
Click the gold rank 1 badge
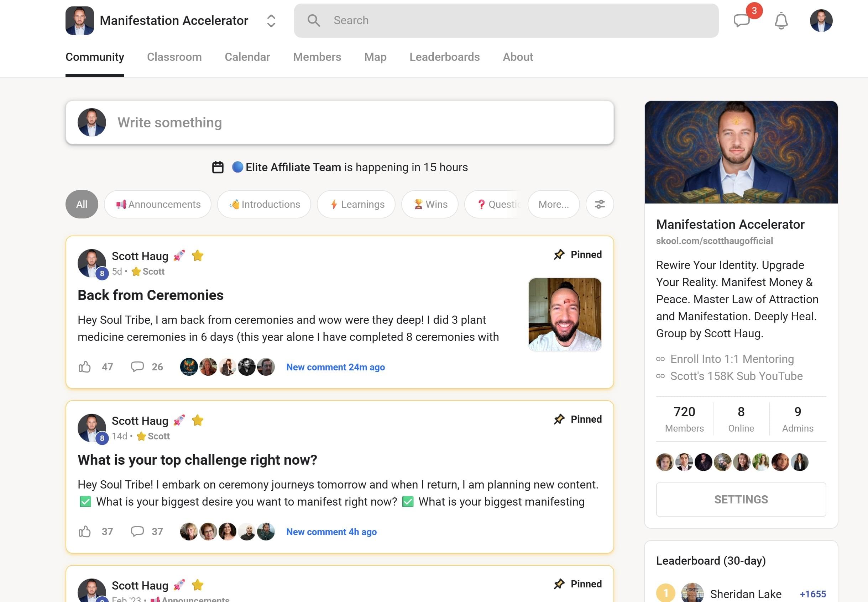pyautogui.click(x=666, y=593)
